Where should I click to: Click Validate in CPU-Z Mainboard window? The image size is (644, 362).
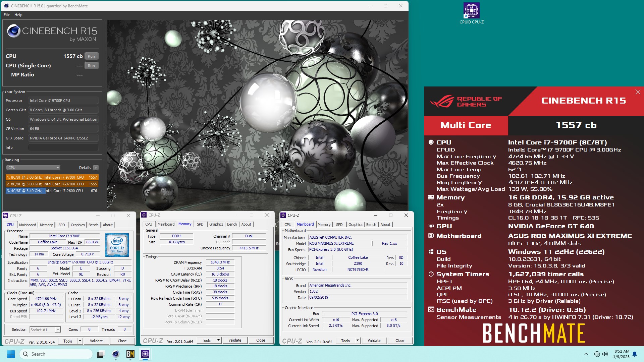point(374,341)
